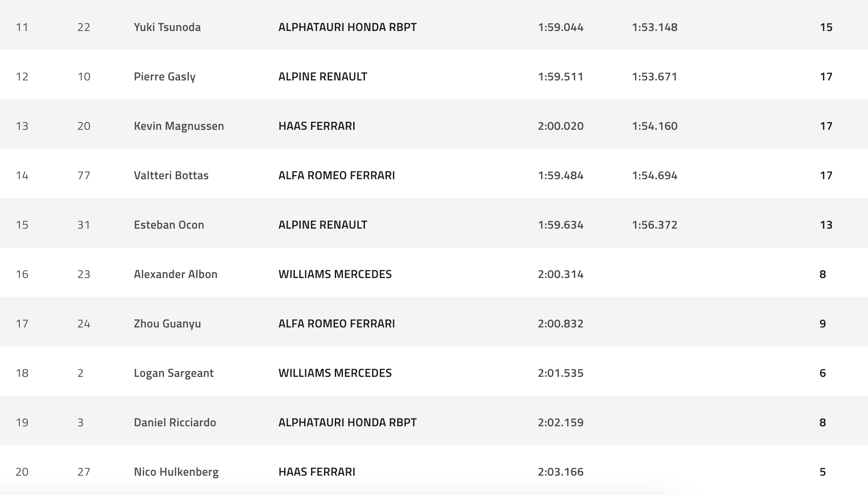The image size is (868, 495).
Task: Select Zhou Guanyu's driver name
Action: point(167,323)
